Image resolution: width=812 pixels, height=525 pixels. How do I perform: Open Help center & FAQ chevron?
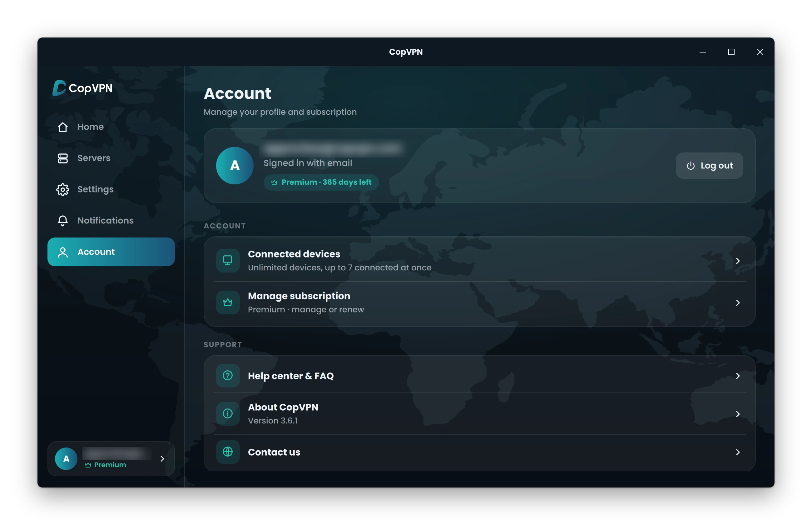[x=737, y=376]
